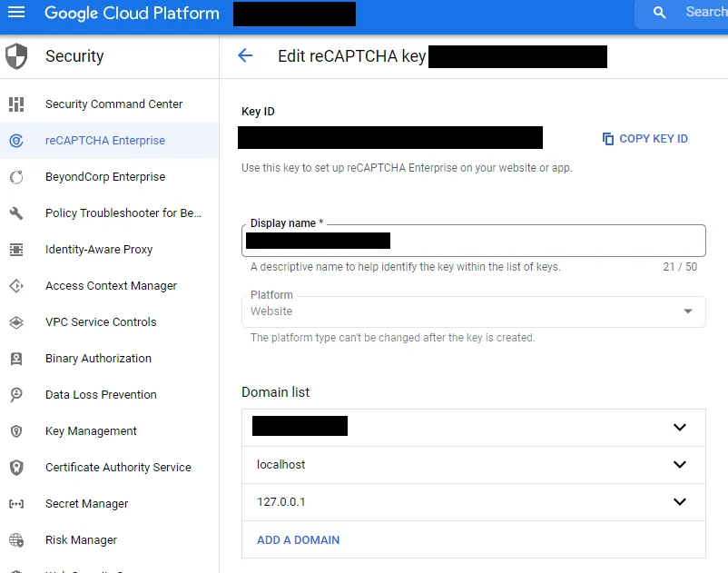Click the VPC Service Controls icon
The width and height of the screenshot is (728, 573).
16,322
